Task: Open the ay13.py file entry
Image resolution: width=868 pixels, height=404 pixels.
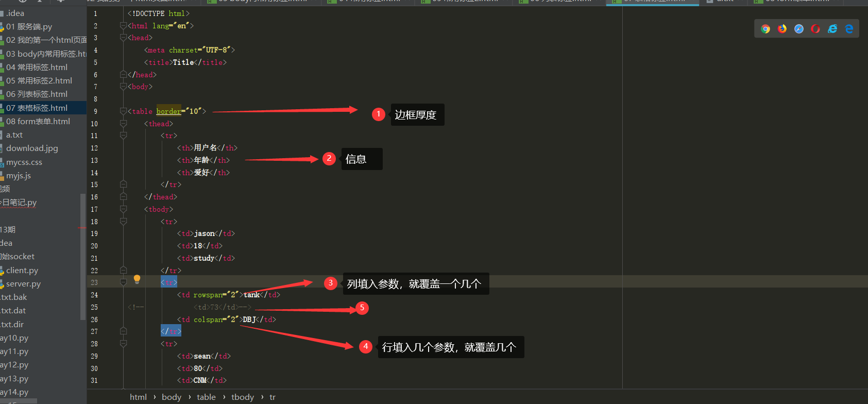Action: tap(14, 379)
